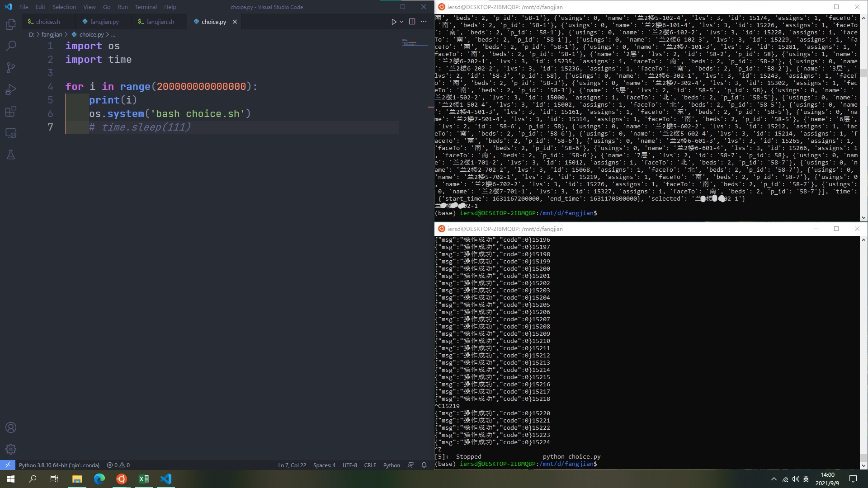This screenshot has height=488, width=868.
Task: Open the Run menu
Action: (123, 7)
